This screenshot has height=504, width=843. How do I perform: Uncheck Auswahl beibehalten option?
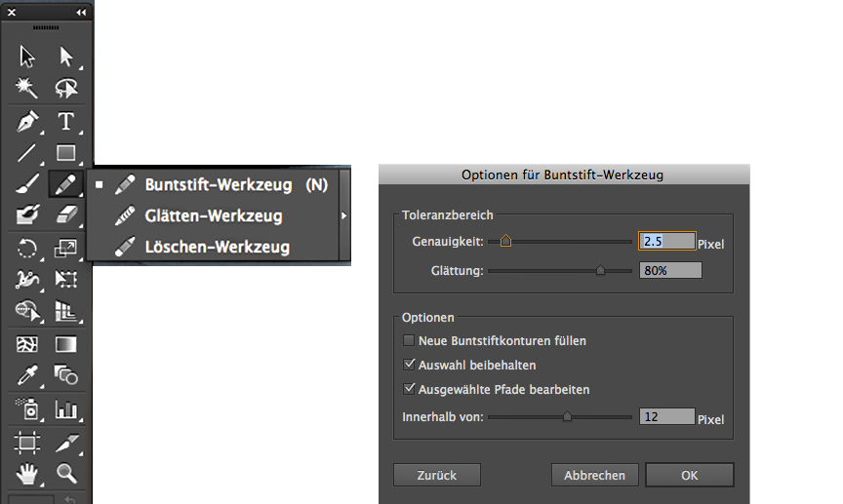408,366
